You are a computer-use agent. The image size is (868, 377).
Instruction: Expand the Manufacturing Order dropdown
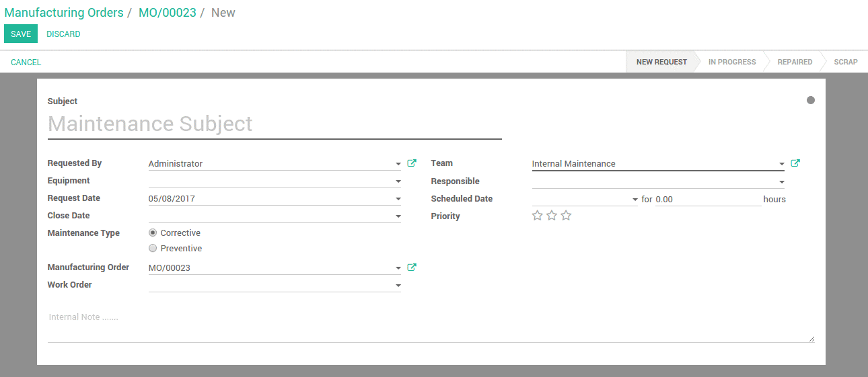point(398,268)
